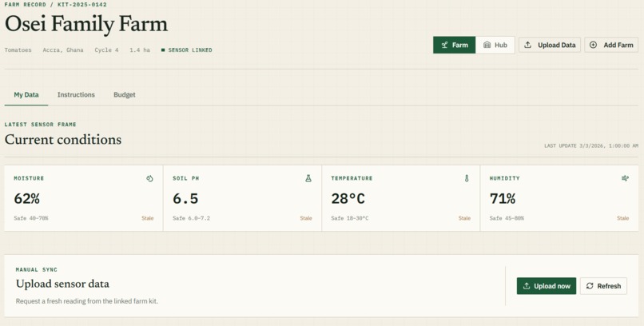Click the Request a fresh reading description

(x=86, y=301)
